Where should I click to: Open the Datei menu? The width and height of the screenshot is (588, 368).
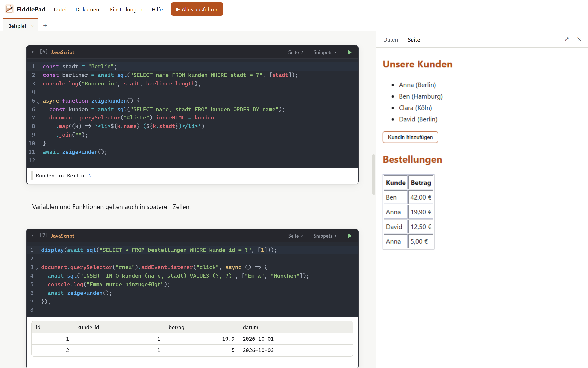[x=60, y=9]
